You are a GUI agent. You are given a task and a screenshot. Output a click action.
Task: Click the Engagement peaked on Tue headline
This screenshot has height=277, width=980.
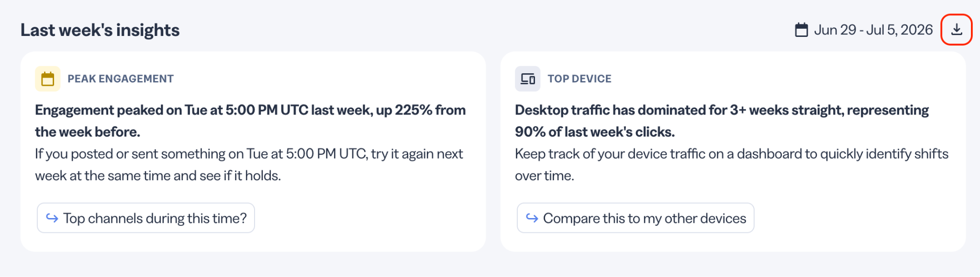click(250, 121)
